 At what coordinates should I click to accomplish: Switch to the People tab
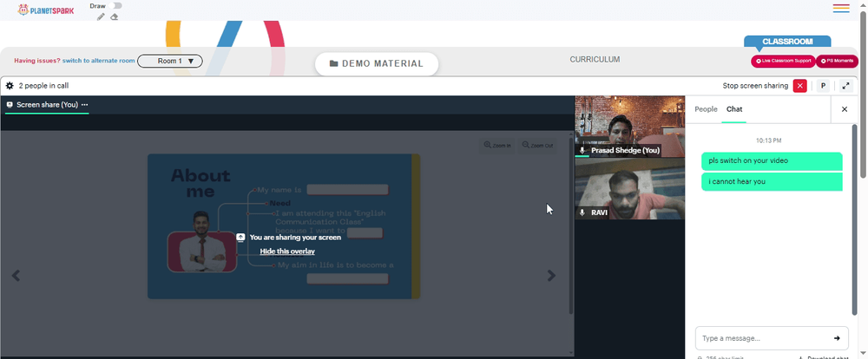tap(706, 109)
